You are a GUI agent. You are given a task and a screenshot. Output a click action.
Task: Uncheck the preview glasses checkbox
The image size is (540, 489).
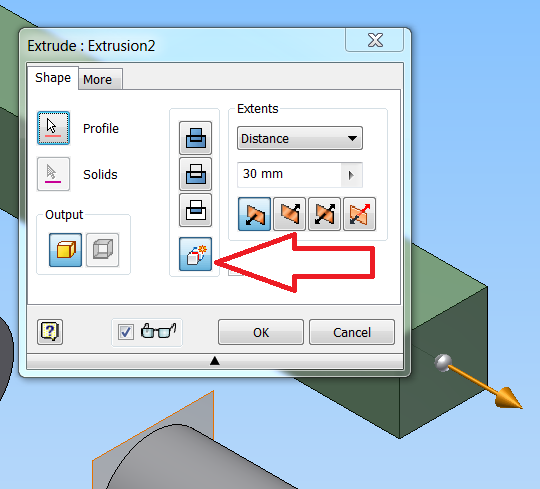125,332
